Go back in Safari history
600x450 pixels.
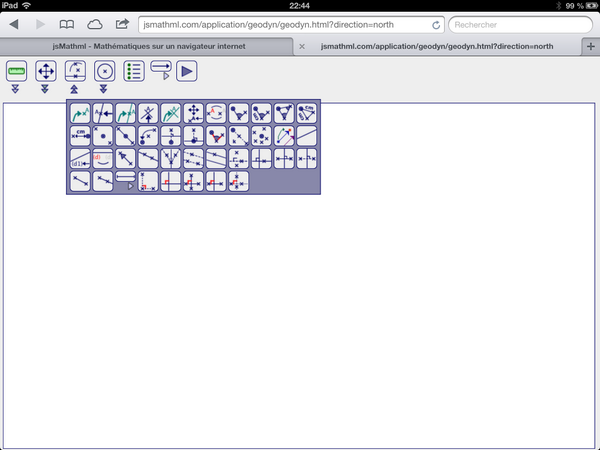pyautogui.click(x=14, y=24)
